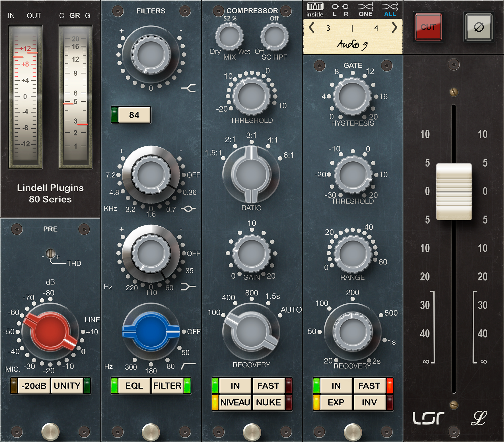The image size is (504, 442).
Task: Toggle the red CUT button
Action: 428,27
